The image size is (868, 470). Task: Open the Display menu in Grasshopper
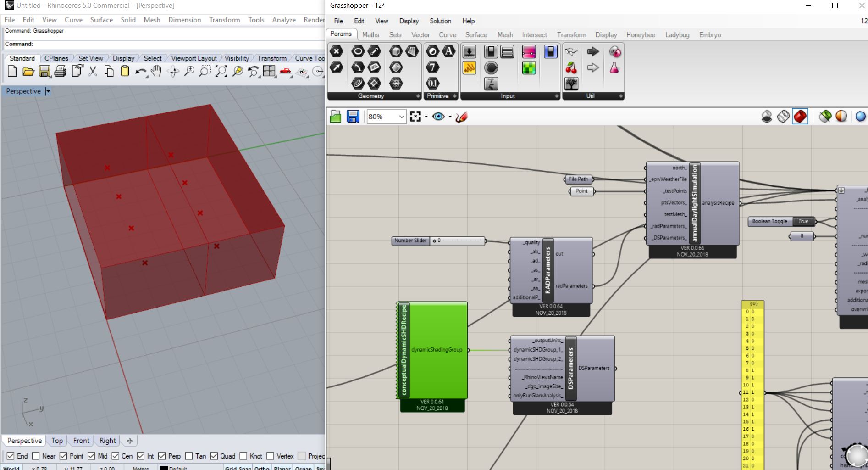[x=409, y=21]
